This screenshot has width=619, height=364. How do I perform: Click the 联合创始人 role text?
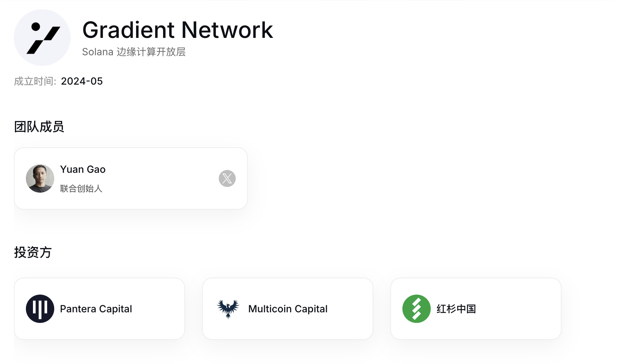click(x=81, y=188)
